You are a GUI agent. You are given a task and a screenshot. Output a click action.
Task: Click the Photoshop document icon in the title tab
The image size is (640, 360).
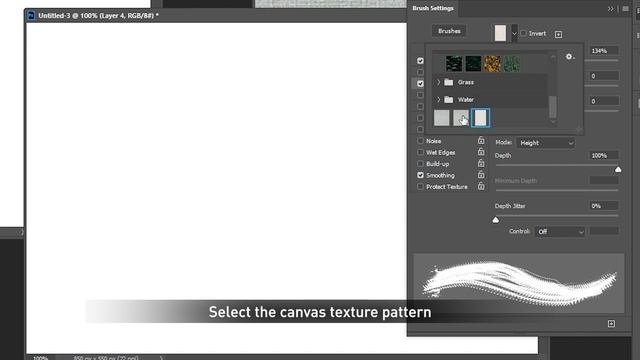[x=31, y=16]
